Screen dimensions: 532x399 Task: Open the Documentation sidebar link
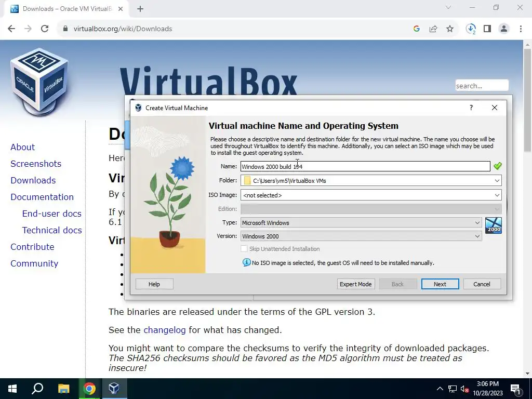(x=42, y=197)
